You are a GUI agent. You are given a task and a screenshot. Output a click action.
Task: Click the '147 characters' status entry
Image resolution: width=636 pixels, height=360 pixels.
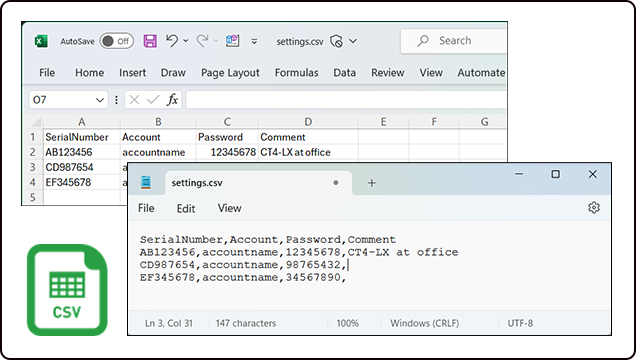(246, 323)
